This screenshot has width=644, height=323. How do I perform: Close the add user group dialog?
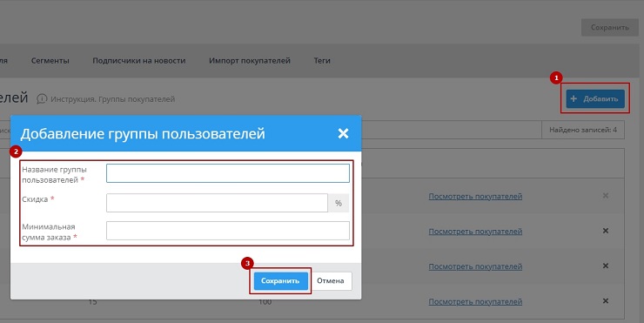pyautogui.click(x=343, y=133)
